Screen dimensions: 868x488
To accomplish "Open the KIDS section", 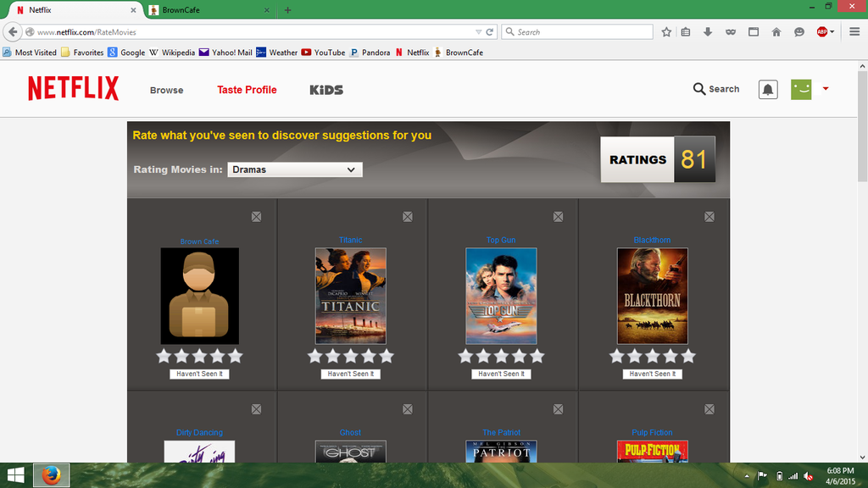I will click(x=326, y=90).
